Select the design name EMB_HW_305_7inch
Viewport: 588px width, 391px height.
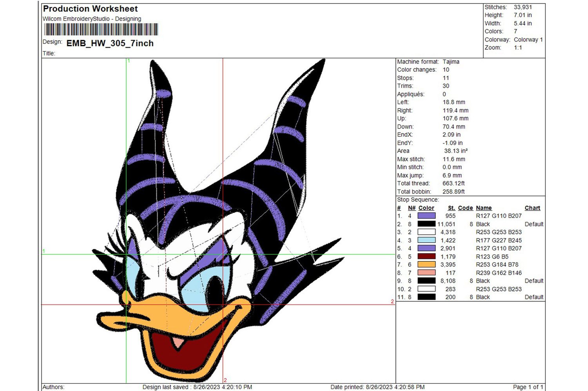[110, 43]
